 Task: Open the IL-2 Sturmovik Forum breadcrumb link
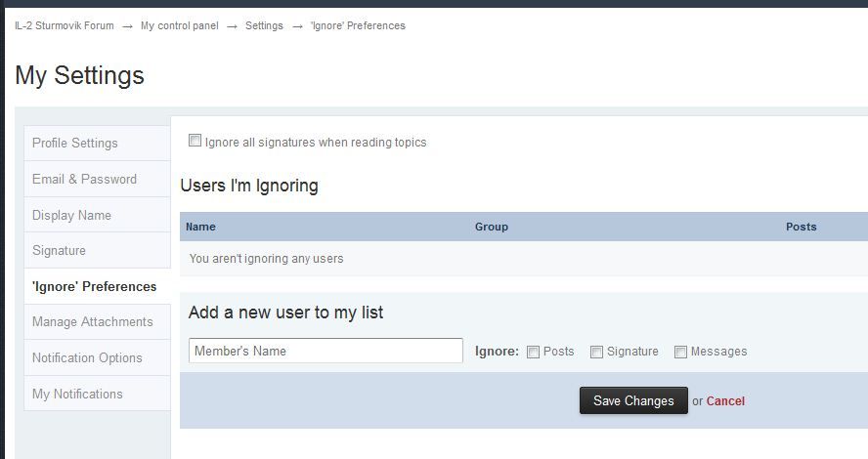(65, 25)
